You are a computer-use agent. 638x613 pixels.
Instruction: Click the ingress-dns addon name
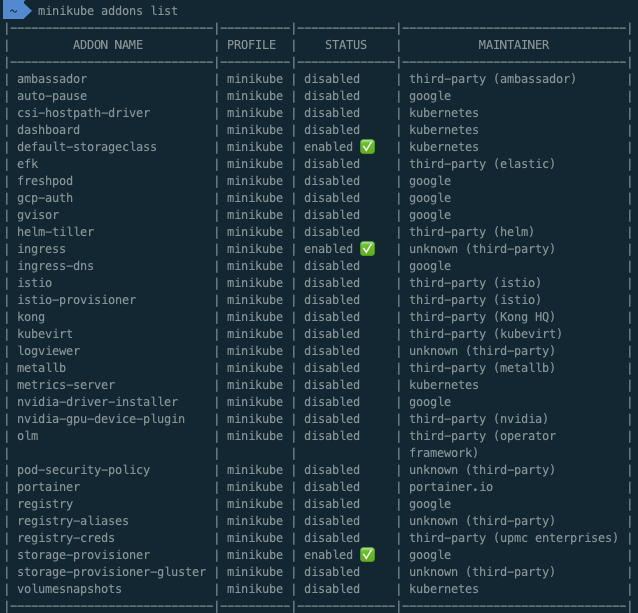[55, 266]
